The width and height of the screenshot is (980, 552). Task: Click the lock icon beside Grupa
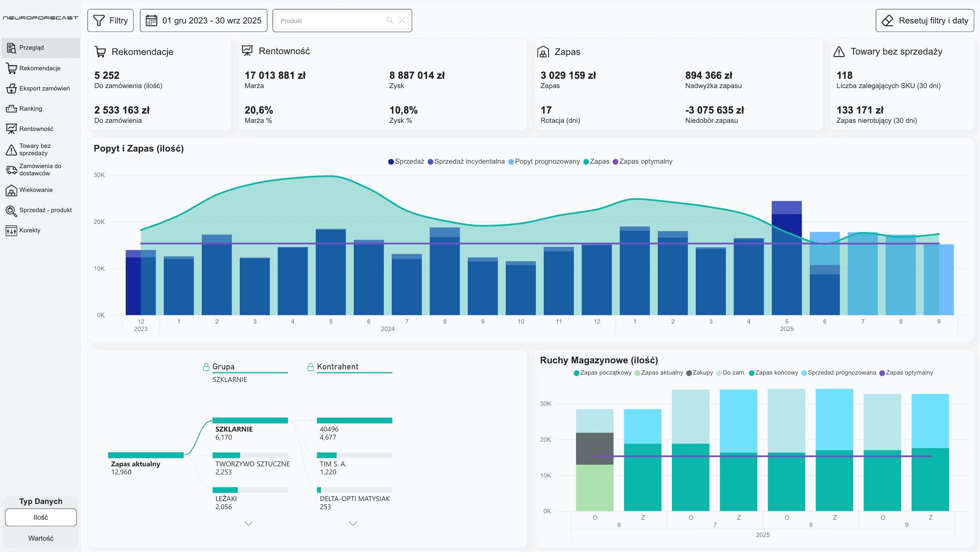click(x=206, y=367)
